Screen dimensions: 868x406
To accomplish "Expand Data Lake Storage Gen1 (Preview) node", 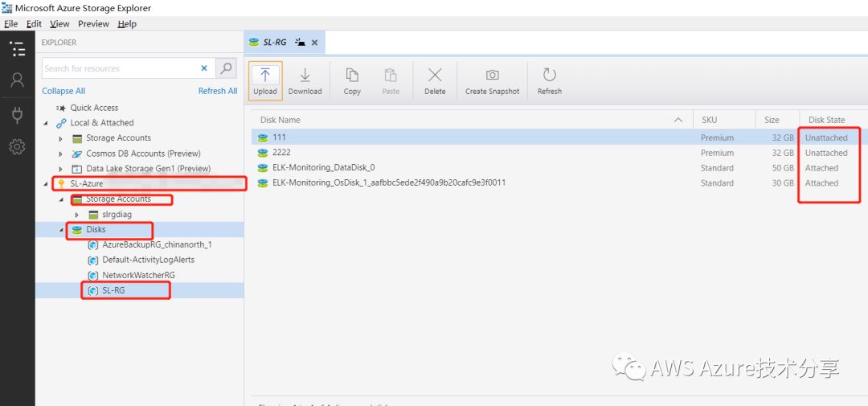I will point(61,168).
